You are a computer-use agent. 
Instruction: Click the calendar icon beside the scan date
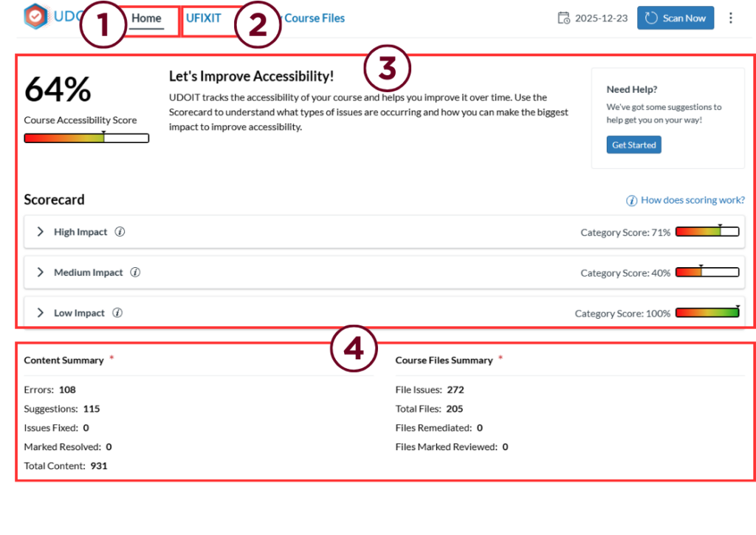point(563,18)
